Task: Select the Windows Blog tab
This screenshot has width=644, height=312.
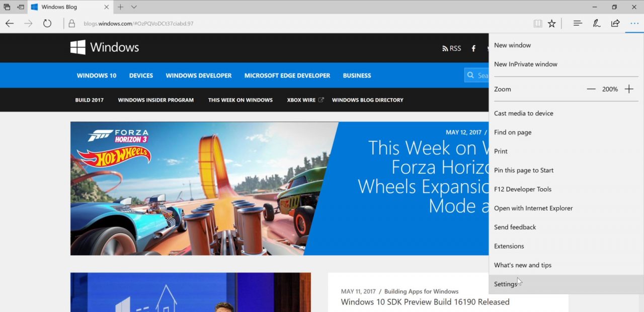Action: [70, 7]
